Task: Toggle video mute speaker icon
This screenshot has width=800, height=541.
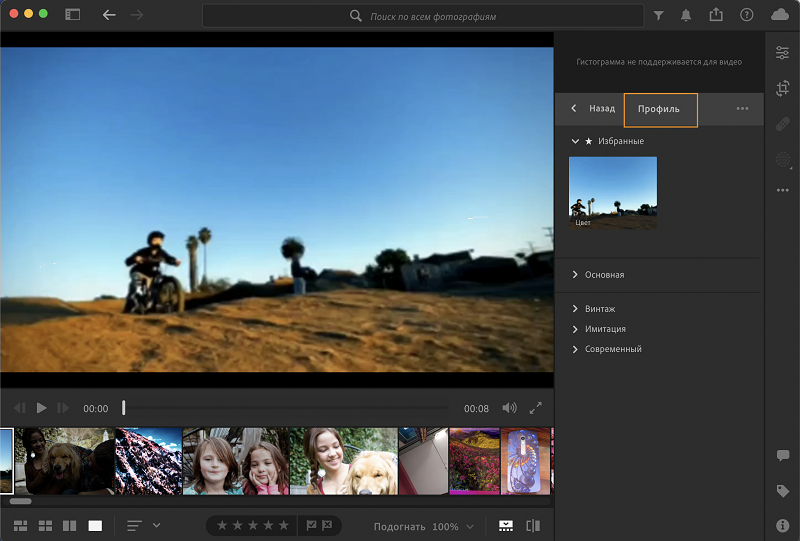Action: pos(509,408)
